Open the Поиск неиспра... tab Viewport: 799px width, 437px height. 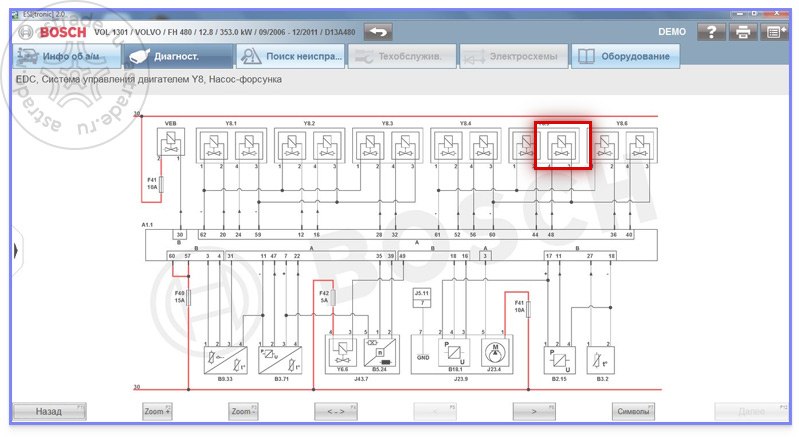pos(290,56)
